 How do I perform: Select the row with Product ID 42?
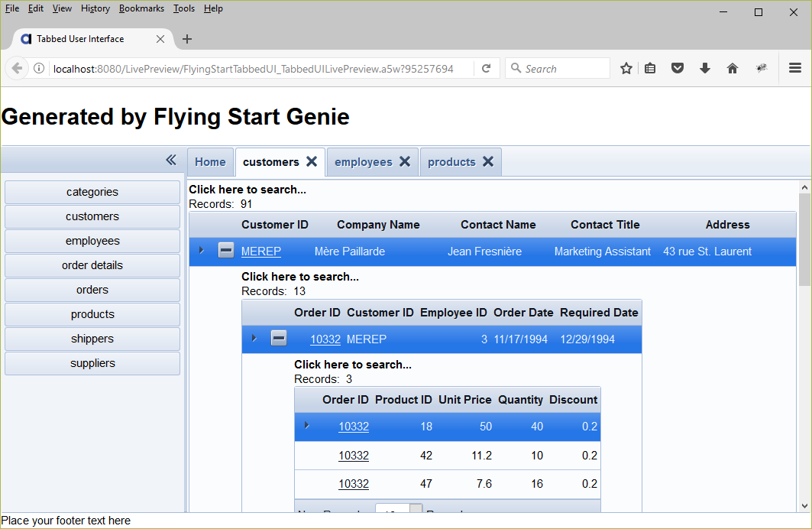pos(448,456)
